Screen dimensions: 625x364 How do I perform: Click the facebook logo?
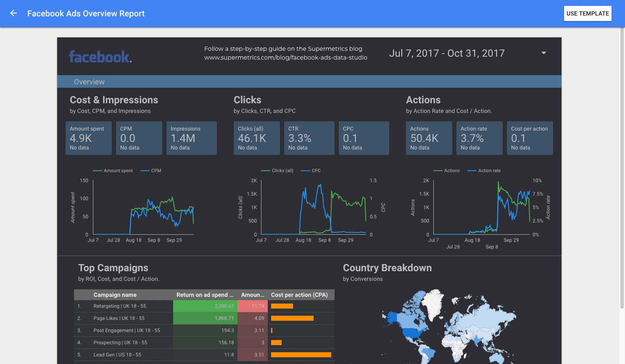pos(100,56)
